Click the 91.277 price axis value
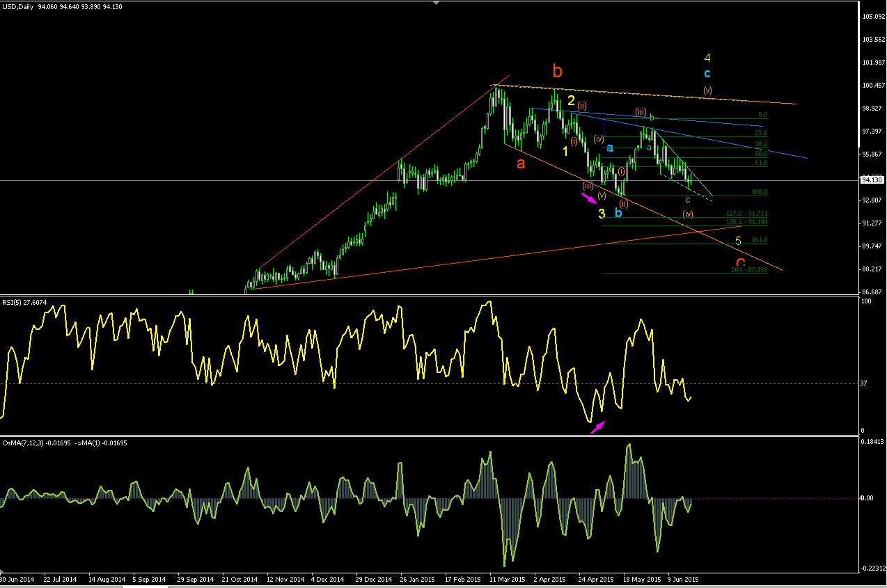Viewport: 887px width, 588px height. pyautogui.click(x=872, y=223)
